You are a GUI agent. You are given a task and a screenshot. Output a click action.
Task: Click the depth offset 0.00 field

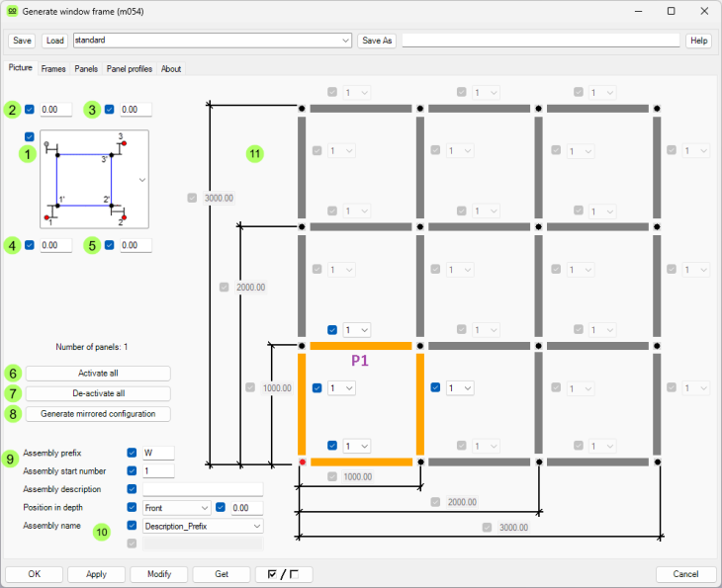coord(247,508)
